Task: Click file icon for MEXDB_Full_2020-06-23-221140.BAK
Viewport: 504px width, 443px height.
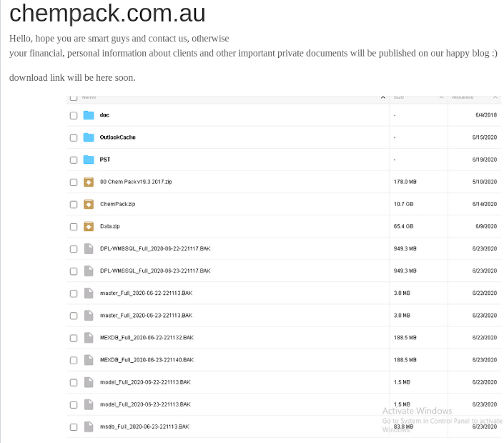Action: click(89, 360)
